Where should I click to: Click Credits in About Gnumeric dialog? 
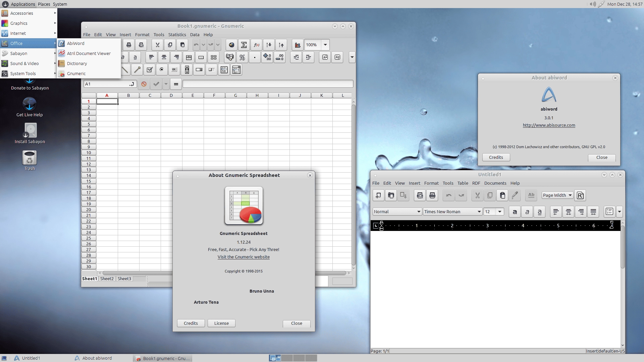[x=191, y=323]
